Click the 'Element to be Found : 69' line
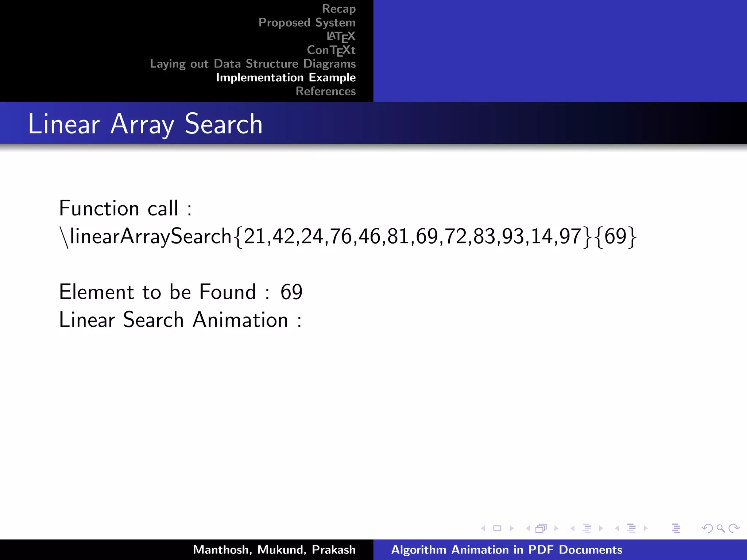Viewport: 747px width, 560px height. (181, 292)
